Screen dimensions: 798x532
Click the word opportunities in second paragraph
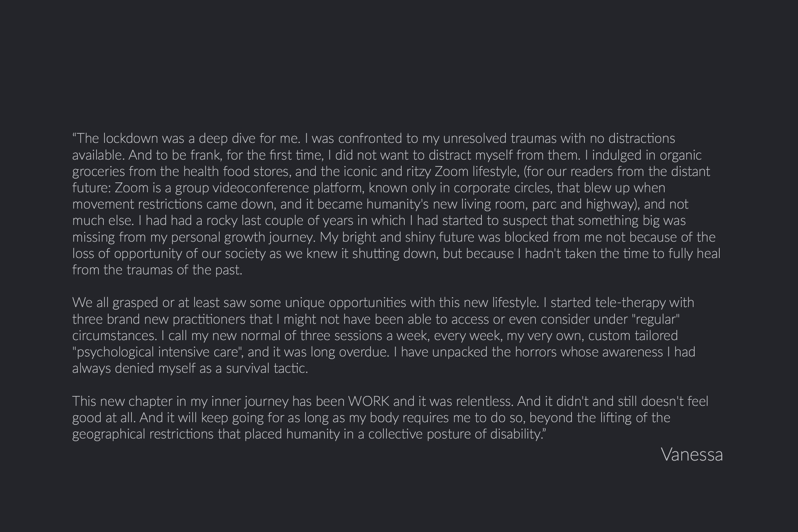367,303
